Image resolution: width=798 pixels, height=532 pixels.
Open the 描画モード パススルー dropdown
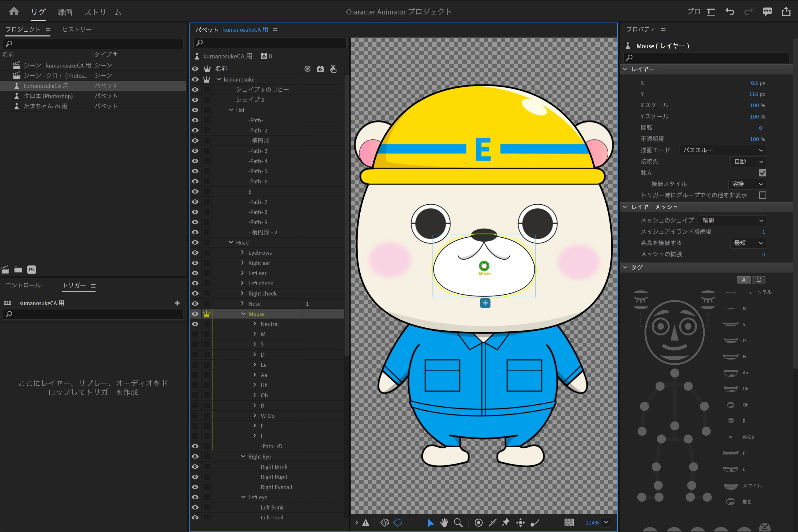click(x=723, y=150)
